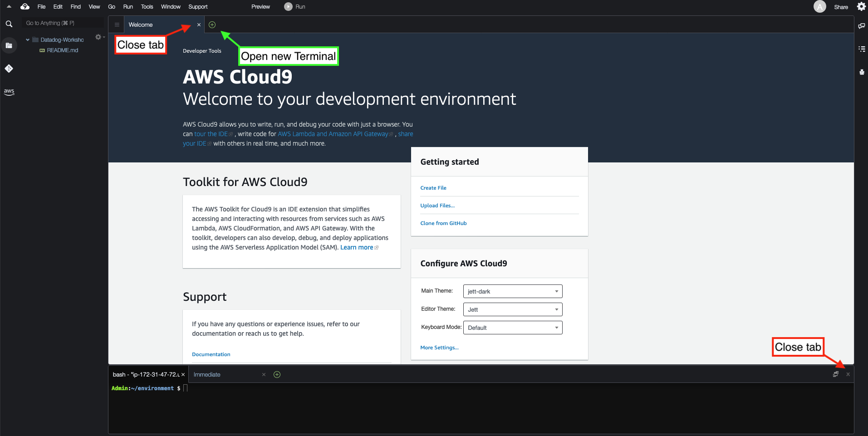The height and width of the screenshot is (436, 868).
Task: Open the Debugger bug icon on right
Action: click(861, 72)
